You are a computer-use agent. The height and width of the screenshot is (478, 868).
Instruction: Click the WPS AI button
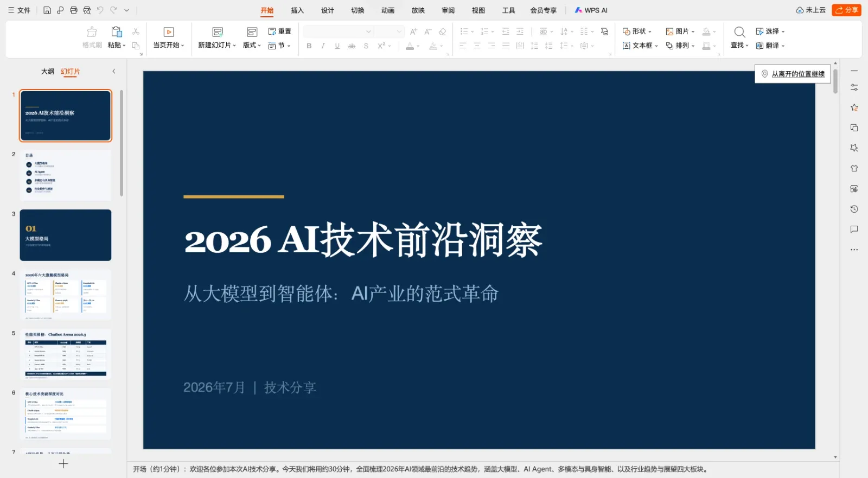(x=591, y=10)
